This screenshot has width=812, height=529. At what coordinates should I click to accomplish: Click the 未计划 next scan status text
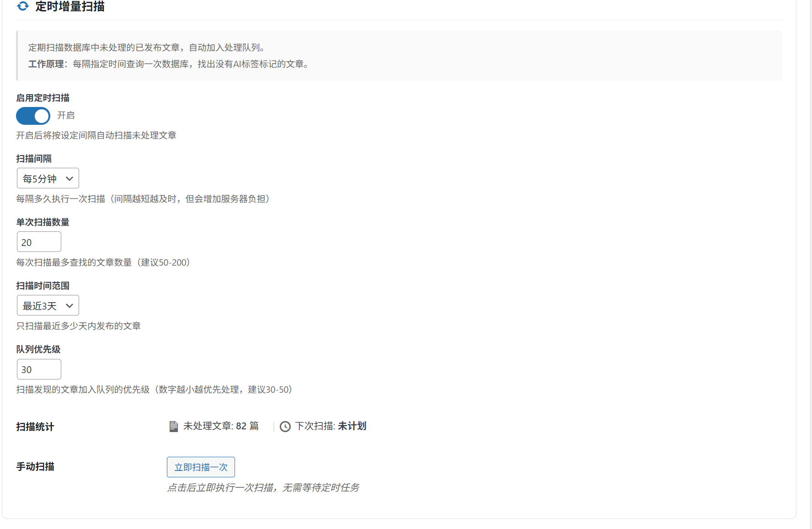(352, 426)
